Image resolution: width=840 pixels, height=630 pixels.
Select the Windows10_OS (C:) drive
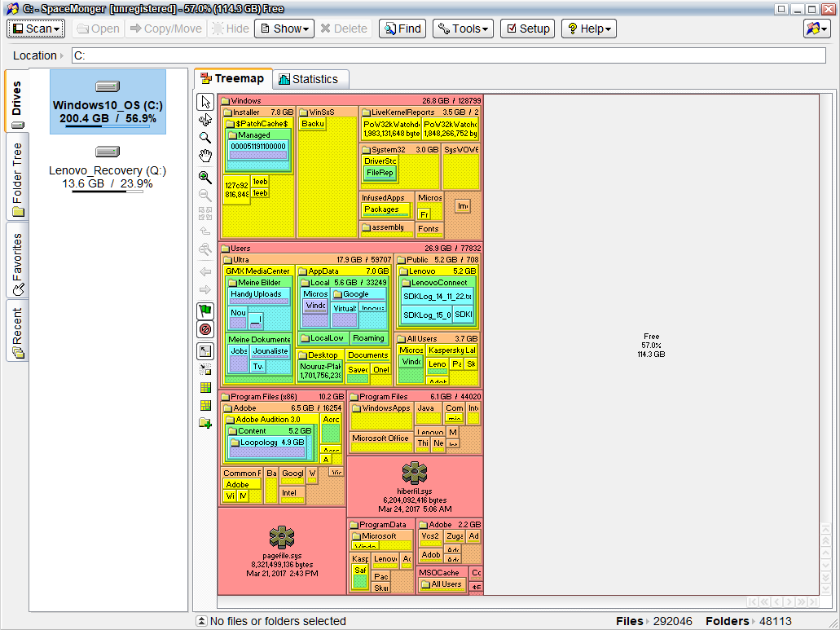pyautogui.click(x=108, y=102)
